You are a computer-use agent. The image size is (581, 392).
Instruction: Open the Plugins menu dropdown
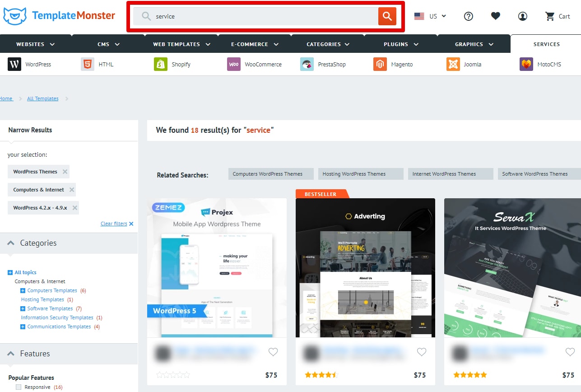point(401,44)
